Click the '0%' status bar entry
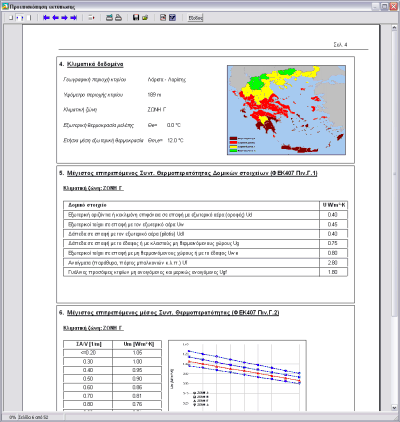This screenshot has height=422, width=400. [x=13, y=417]
